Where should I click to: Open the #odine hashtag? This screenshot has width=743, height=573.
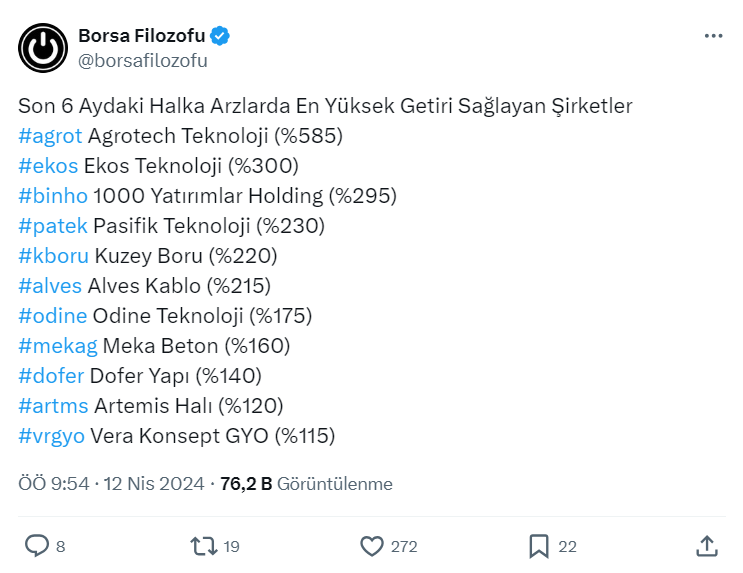tap(52, 316)
